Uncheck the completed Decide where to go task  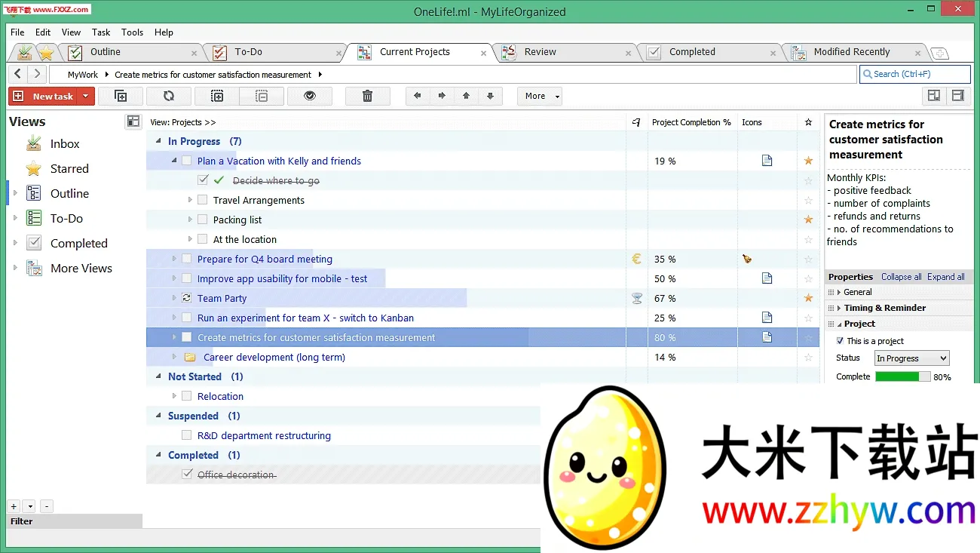pyautogui.click(x=202, y=180)
